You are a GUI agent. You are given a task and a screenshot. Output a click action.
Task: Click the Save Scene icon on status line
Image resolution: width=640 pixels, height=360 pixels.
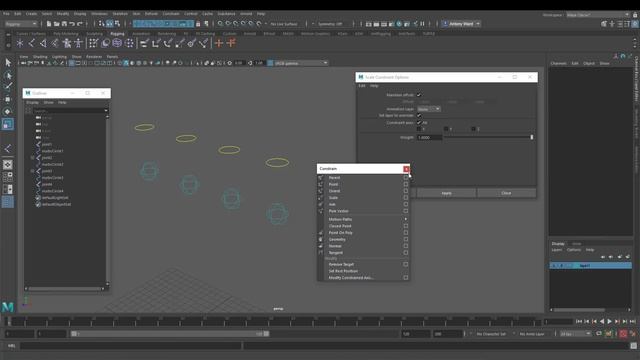coord(64,24)
